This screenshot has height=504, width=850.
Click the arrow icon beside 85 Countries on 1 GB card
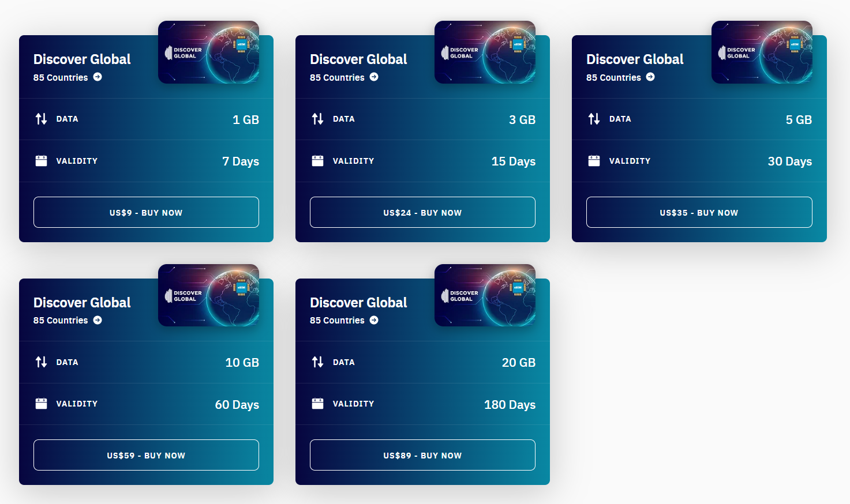pyautogui.click(x=98, y=77)
